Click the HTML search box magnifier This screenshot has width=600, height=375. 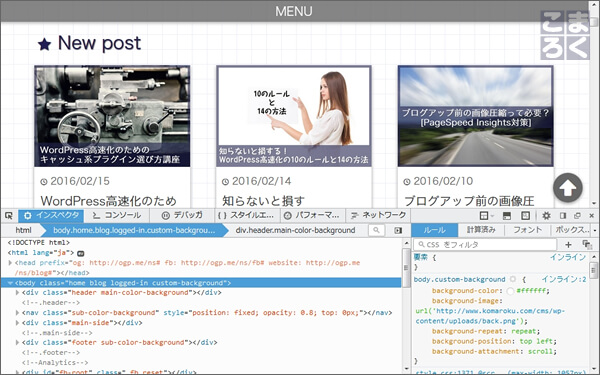pos(377,230)
